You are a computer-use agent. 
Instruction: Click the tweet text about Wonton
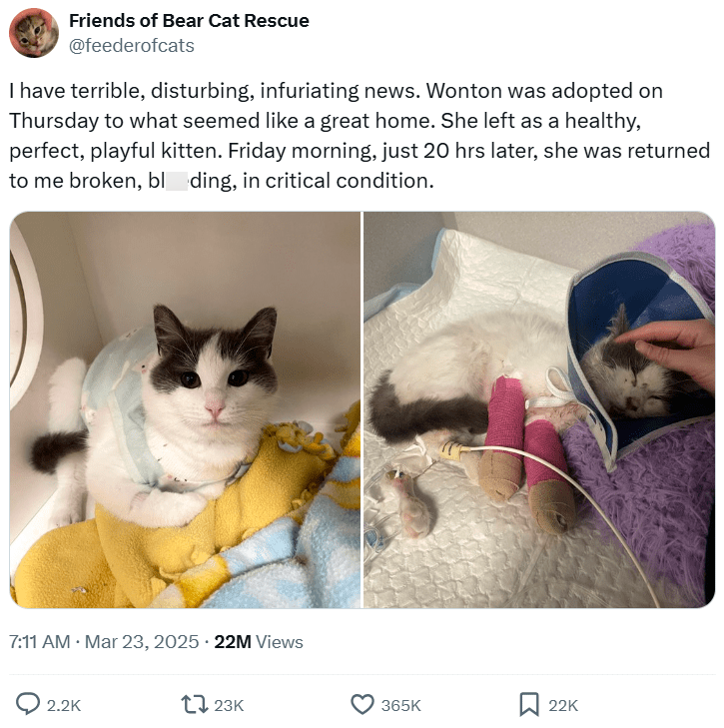pos(360,136)
